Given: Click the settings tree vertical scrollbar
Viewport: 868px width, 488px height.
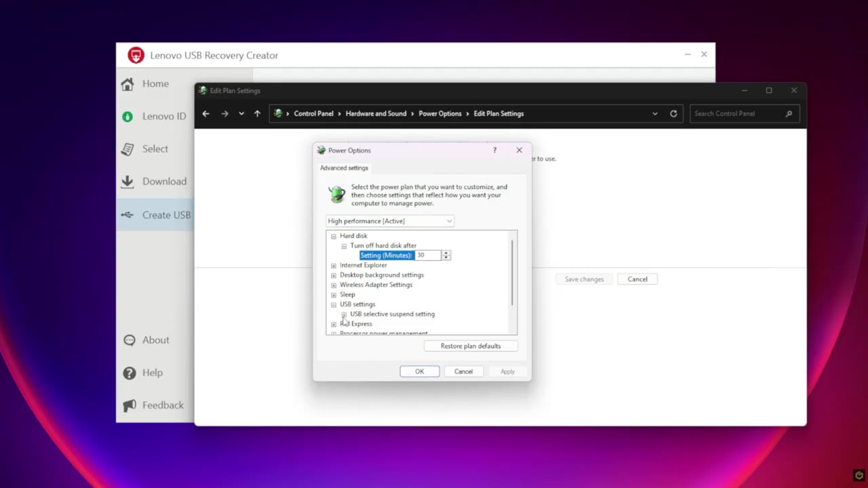Looking at the screenshot, I should (x=513, y=272).
